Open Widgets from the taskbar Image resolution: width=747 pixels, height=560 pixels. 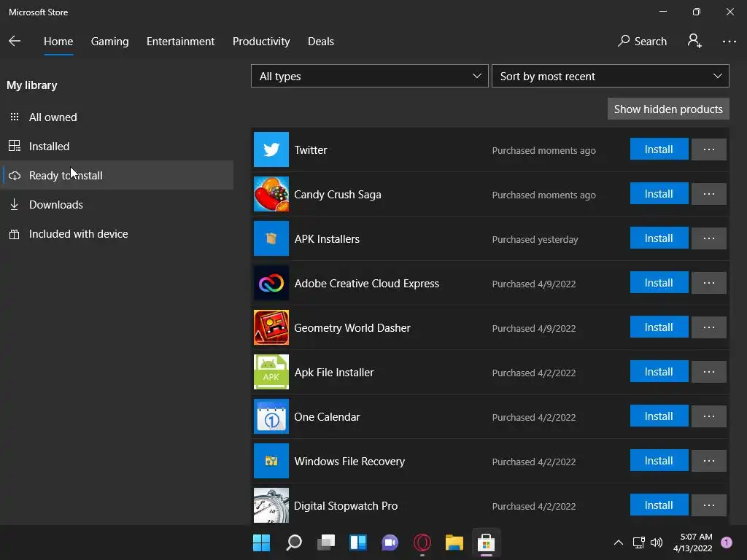[357, 542]
